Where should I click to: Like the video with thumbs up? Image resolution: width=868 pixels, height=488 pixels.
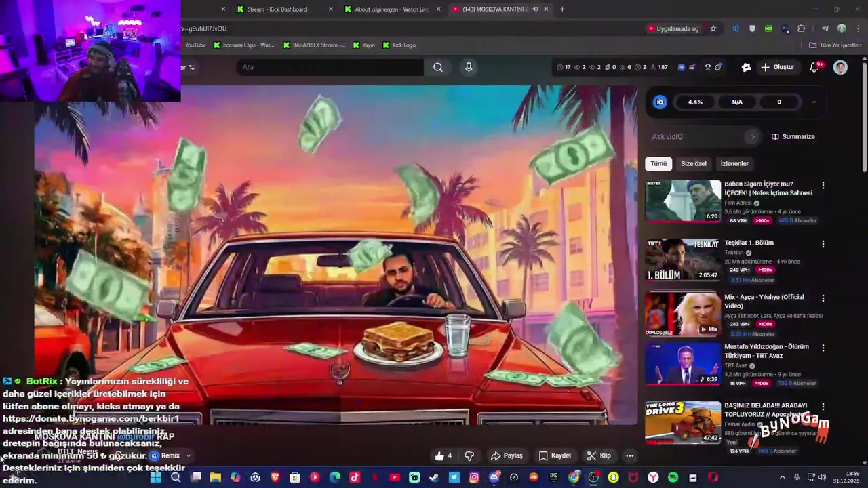tap(443, 455)
